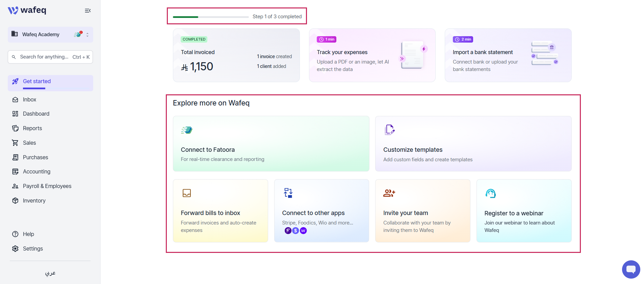Image resolution: width=644 pixels, height=284 pixels.
Task: Click the Forward bills inbox tray icon
Action: [187, 193]
